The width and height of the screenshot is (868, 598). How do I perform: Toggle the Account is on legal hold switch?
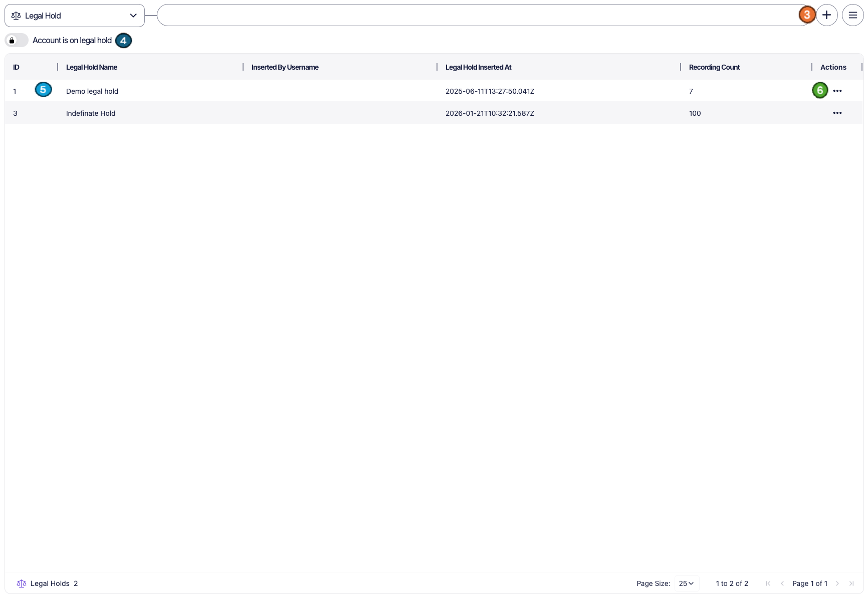pyautogui.click(x=17, y=40)
